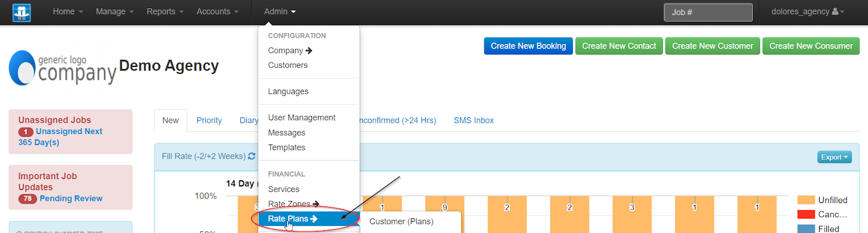The width and height of the screenshot is (868, 233).
Task: Expand the Reports dropdown menu
Action: click(x=165, y=11)
